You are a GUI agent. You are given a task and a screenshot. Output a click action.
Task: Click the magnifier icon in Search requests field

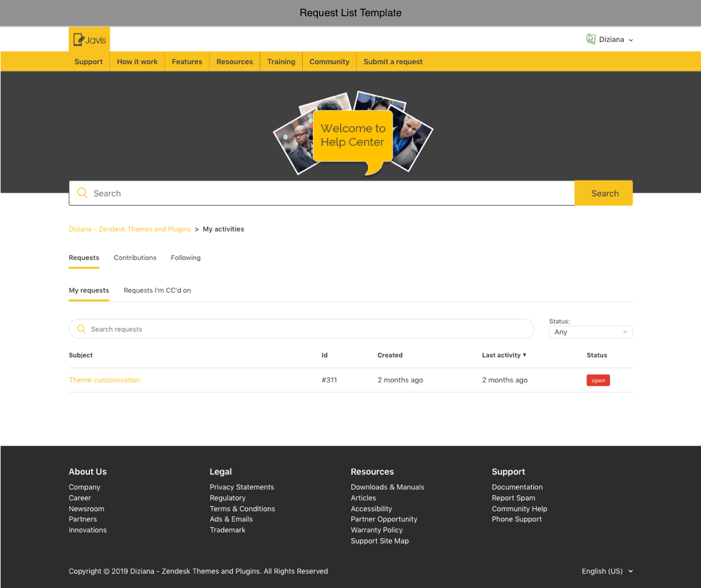click(x=82, y=329)
